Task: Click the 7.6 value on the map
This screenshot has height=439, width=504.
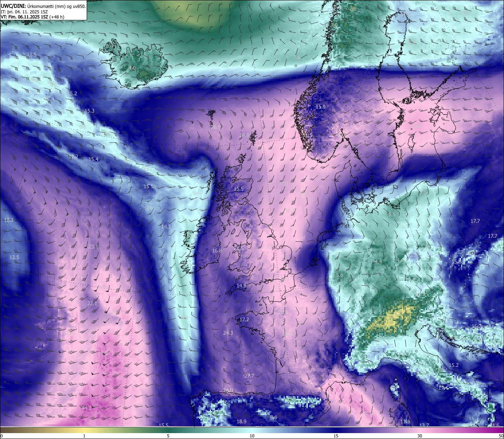Action: coord(297,57)
